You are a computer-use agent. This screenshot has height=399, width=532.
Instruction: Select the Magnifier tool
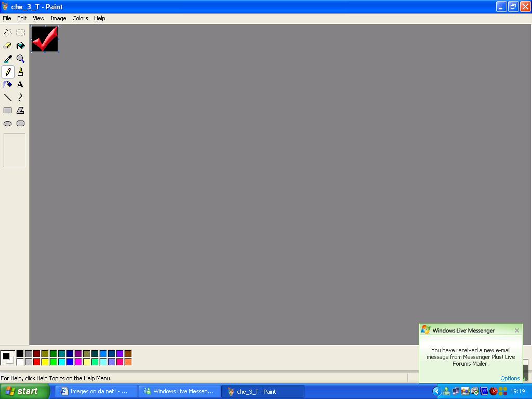click(20, 59)
